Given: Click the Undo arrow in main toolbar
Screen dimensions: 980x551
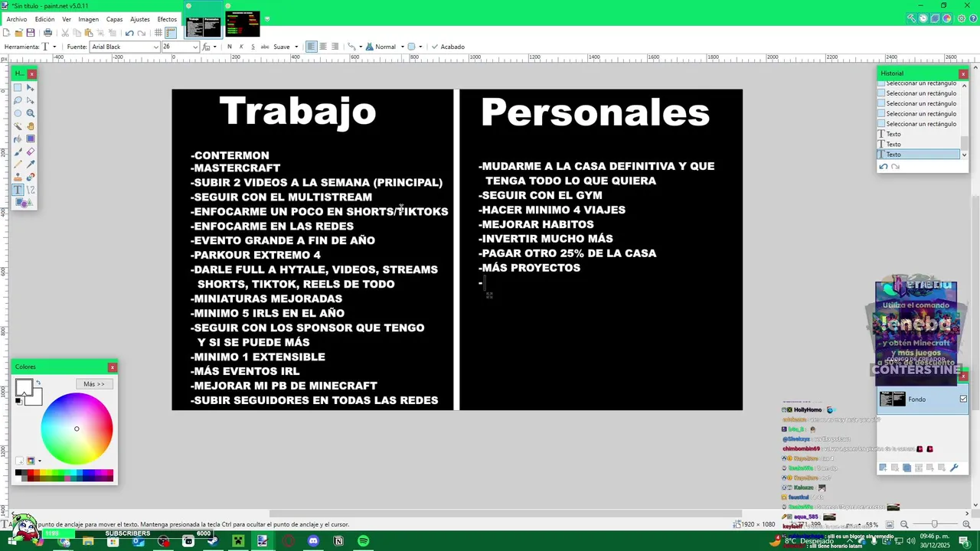Looking at the screenshot, I should coord(129,33).
